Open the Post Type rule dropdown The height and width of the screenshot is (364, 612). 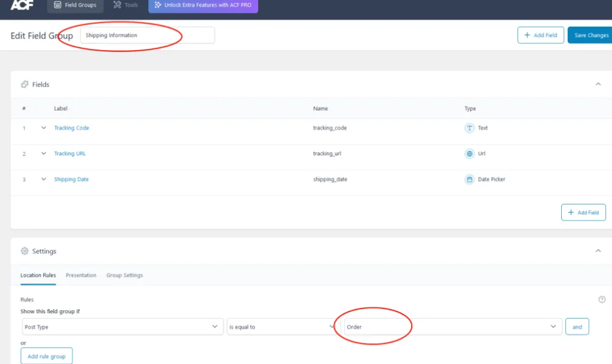(x=121, y=327)
